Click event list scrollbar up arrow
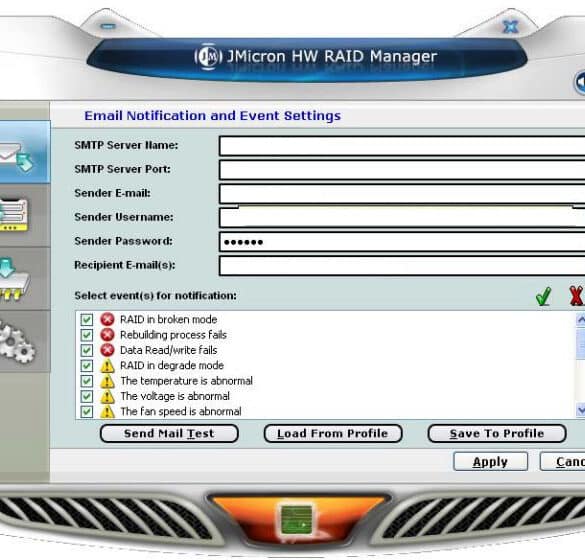 581,320
